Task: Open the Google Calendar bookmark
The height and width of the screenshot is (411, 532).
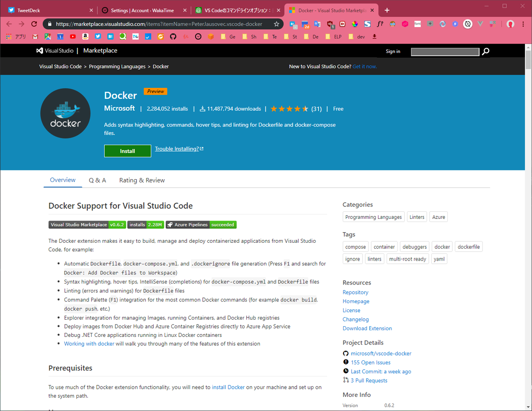Action: (60, 37)
